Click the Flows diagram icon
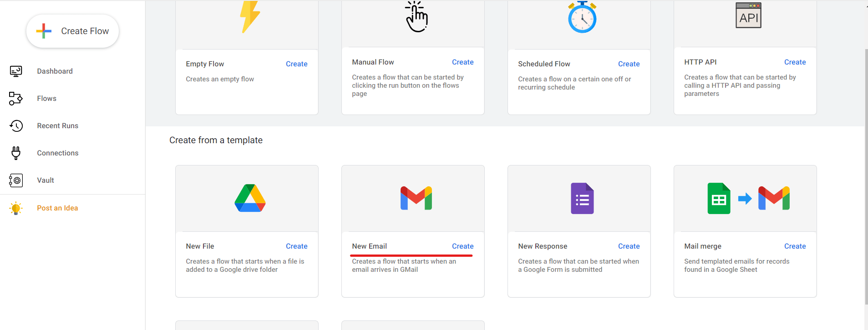 [16, 99]
